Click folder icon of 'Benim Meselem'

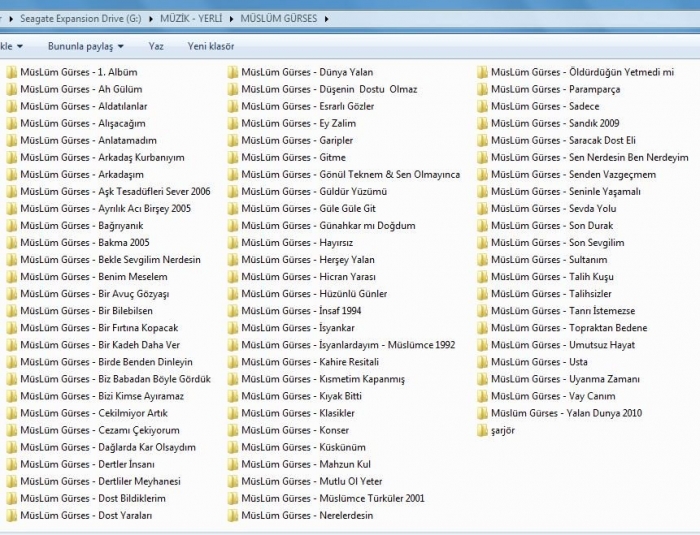[12, 277]
